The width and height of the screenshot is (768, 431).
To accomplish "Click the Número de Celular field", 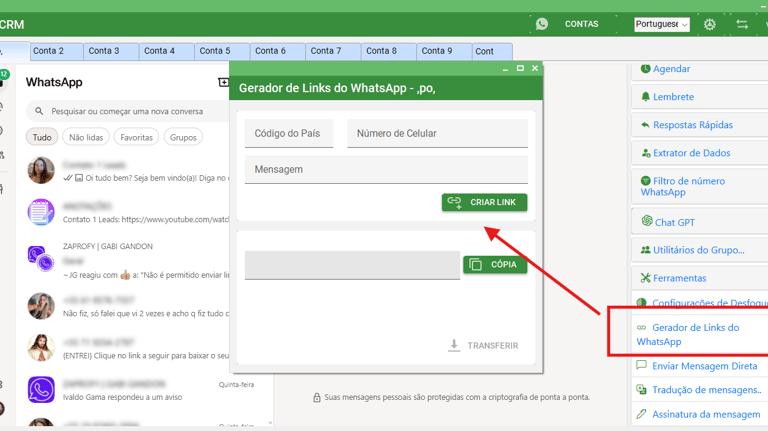I will coord(437,133).
